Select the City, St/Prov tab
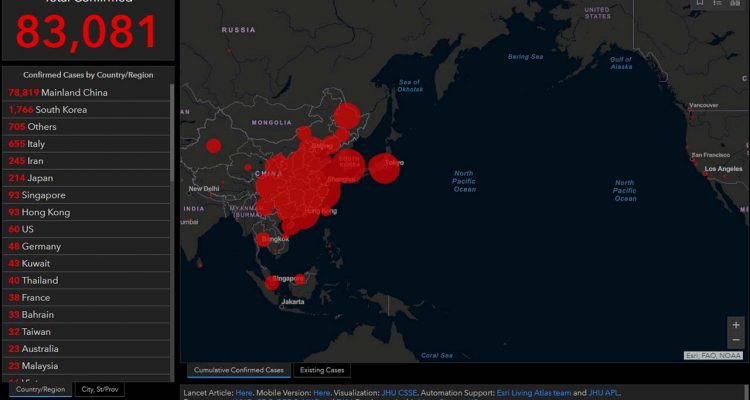This screenshot has height=400, width=750. 100,389
